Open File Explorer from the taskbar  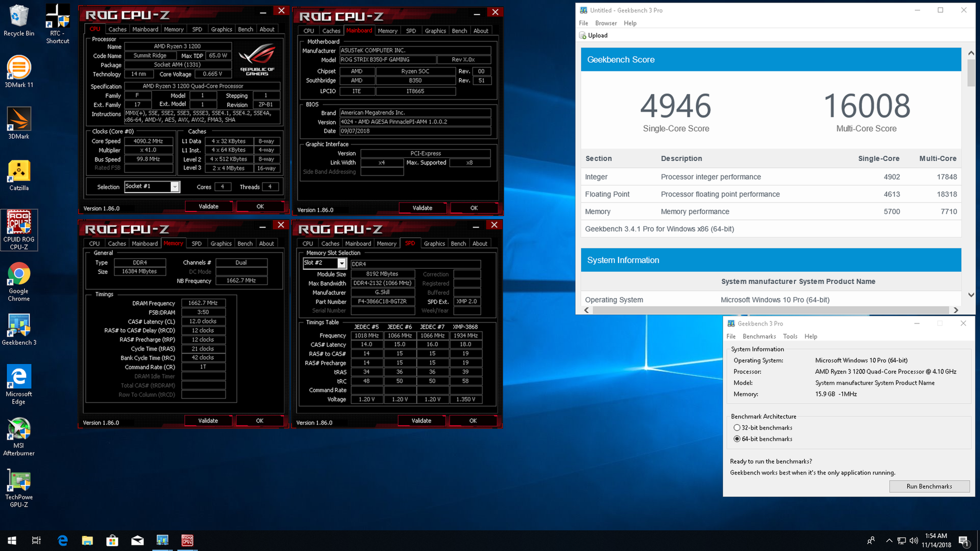(87, 540)
